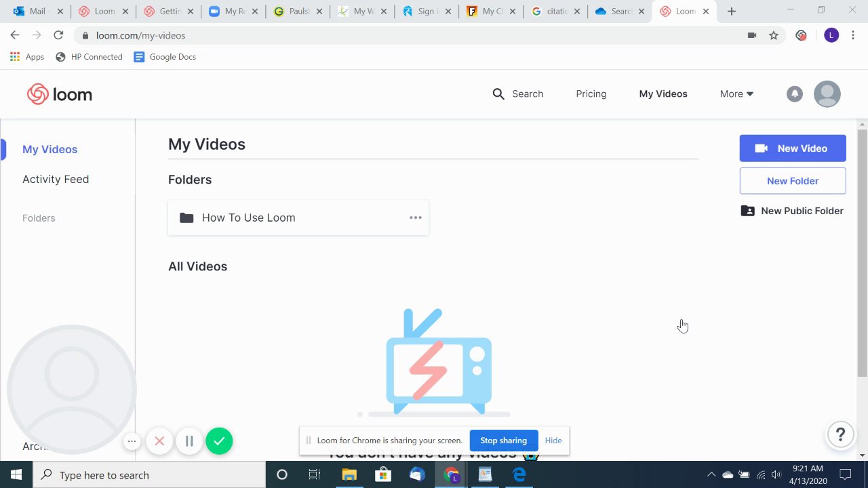The width and height of the screenshot is (868, 488).
Task: Show hidden tray icons
Action: 711,474
